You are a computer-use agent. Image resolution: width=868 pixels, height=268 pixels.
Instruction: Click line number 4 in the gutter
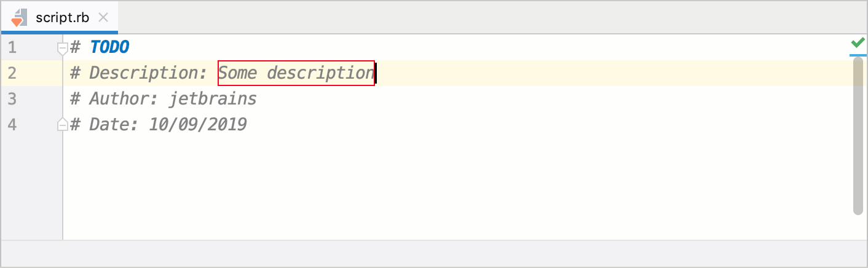(12, 125)
